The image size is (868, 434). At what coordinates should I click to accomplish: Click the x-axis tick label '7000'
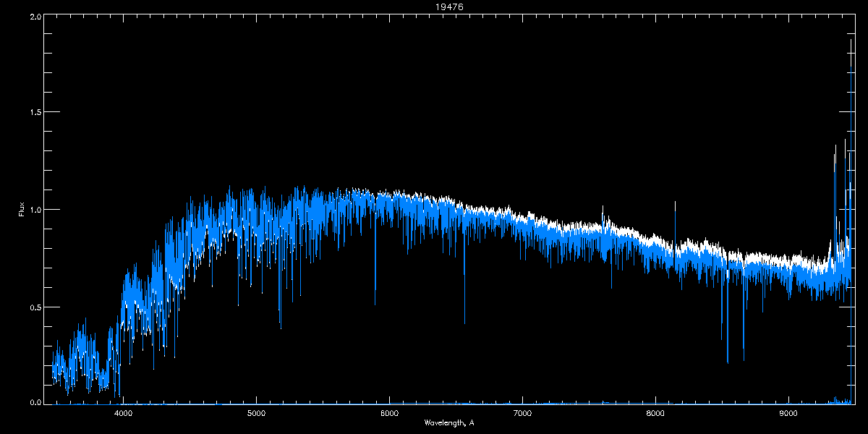(x=522, y=413)
